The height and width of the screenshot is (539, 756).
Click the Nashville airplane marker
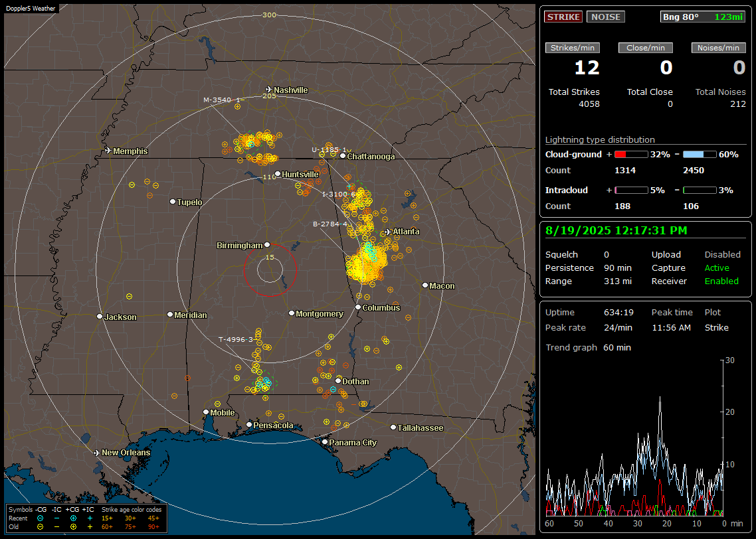coord(269,90)
